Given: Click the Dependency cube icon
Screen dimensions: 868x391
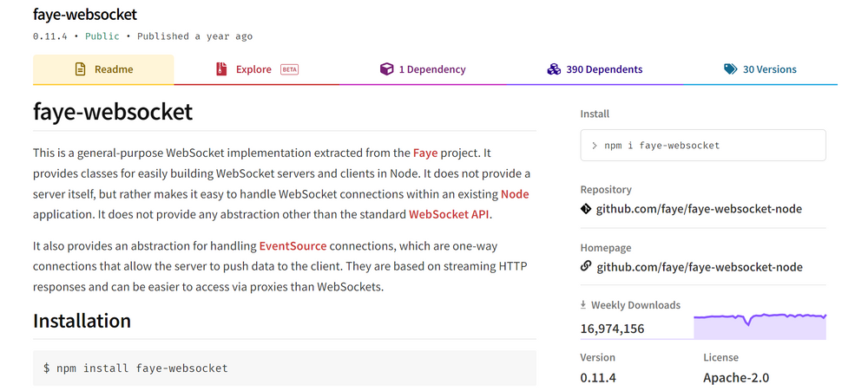Looking at the screenshot, I should pos(386,69).
